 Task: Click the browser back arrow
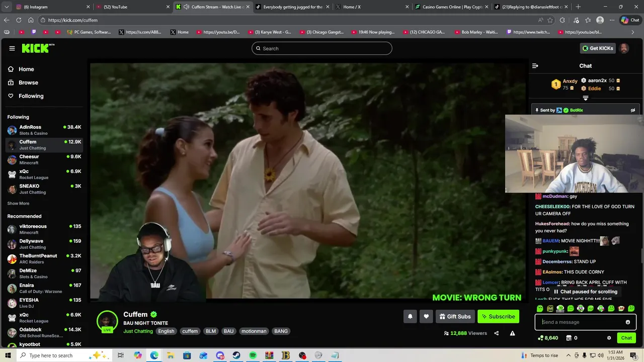click(7, 20)
